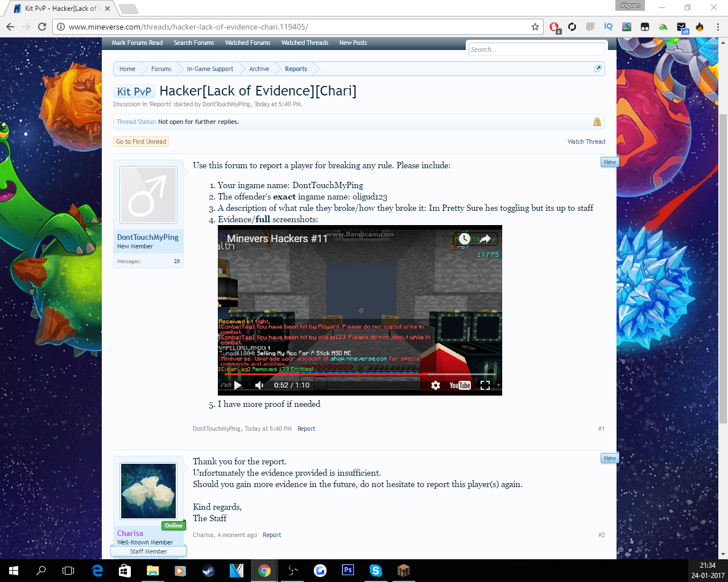Click the Home breadcrumb

coord(127,69)
